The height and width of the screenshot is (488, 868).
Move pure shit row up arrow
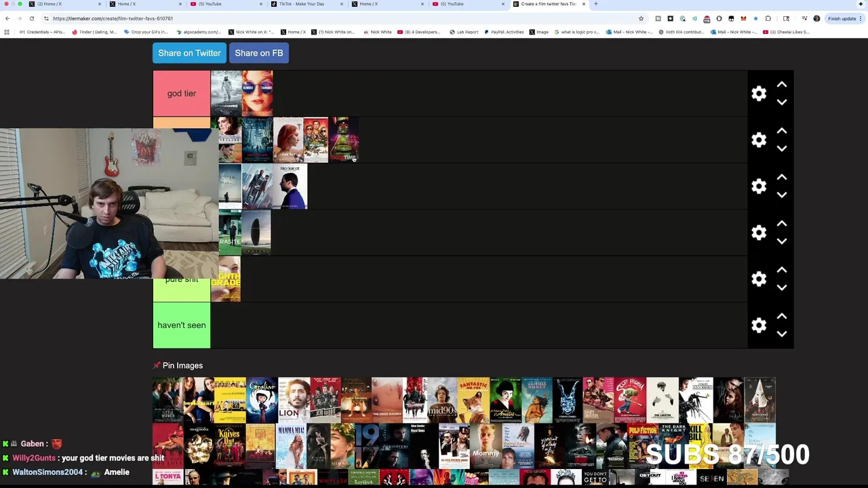782,270
